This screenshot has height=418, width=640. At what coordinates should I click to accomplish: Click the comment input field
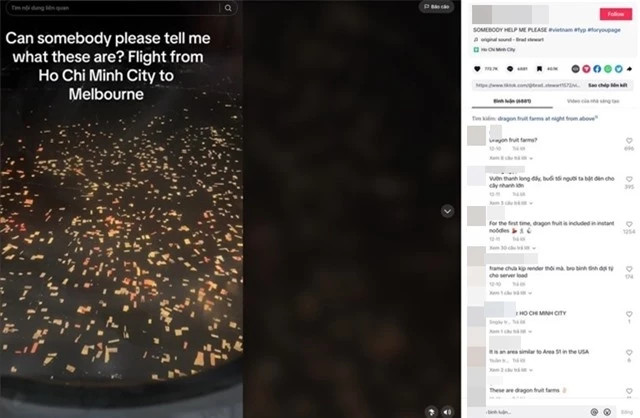[x=535, y=412]
